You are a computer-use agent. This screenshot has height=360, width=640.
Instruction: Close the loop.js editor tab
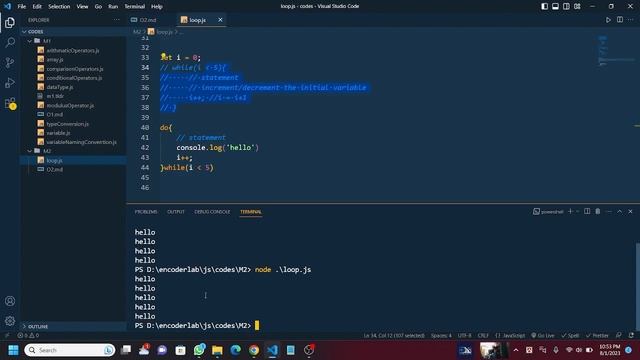pos(220,20)
